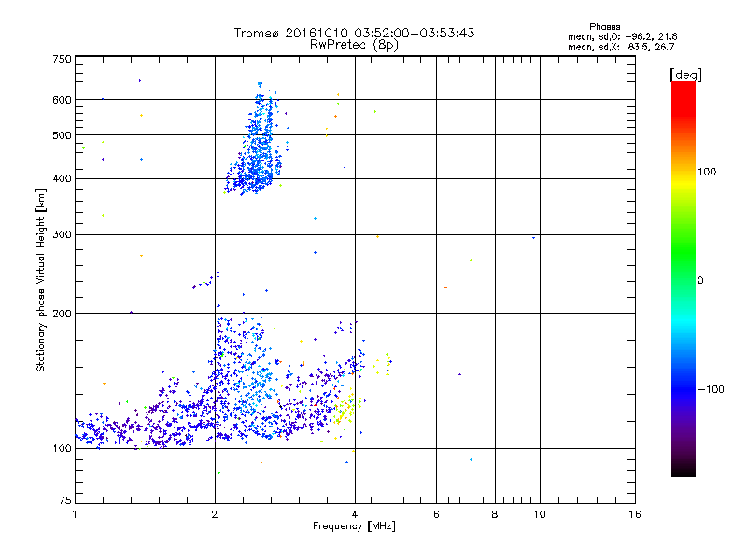The height and width of the screenshot is (560, 747).
Task: Click the isolated blue point near 10 MHz, 300 km
Action: (x=533, y=238)
